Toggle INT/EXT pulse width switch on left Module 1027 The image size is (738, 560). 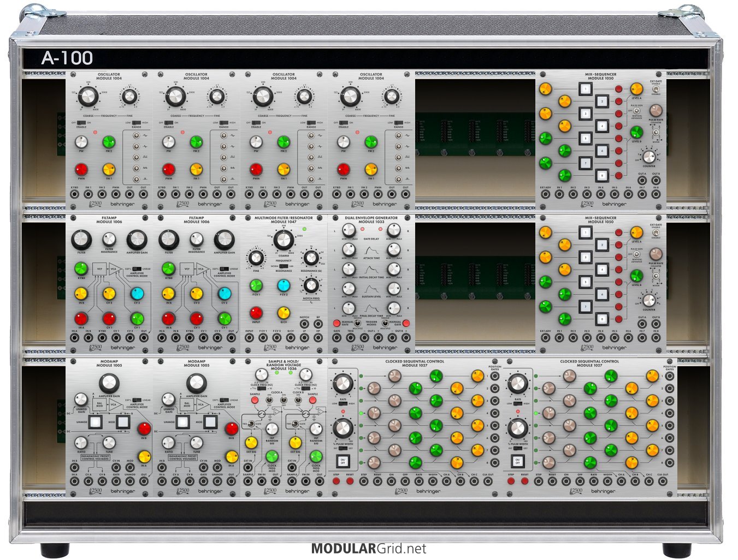pos(343,449)
